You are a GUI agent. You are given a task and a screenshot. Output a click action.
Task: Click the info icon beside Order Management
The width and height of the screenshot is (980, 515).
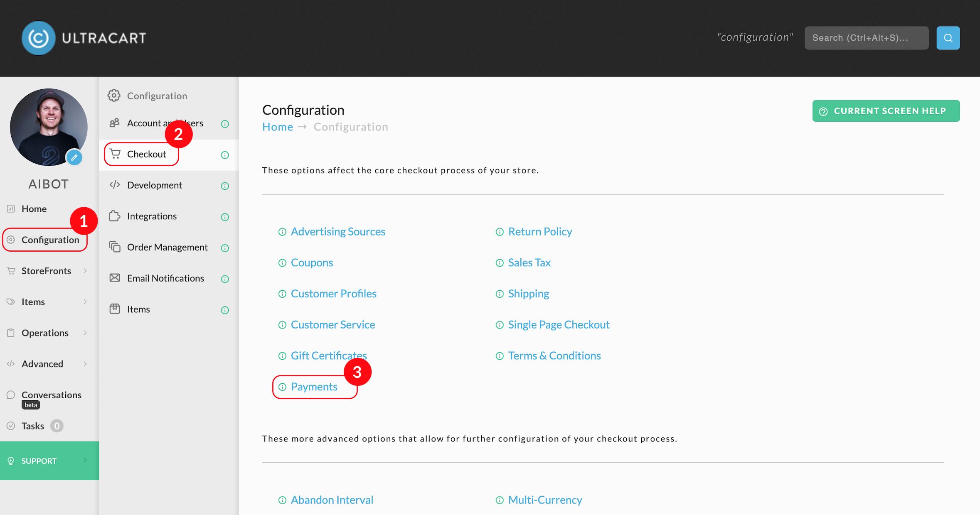pyautogui.click(x=225, y=248)
